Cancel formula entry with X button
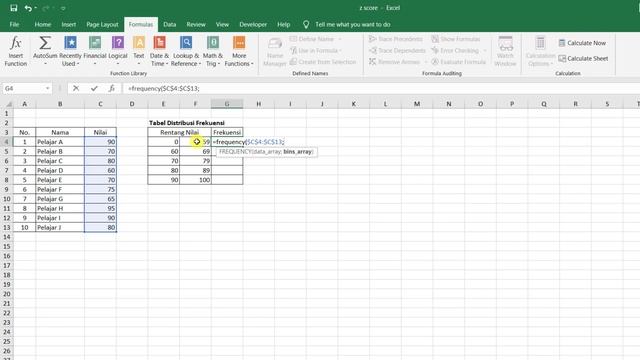 tap(76, 88)
